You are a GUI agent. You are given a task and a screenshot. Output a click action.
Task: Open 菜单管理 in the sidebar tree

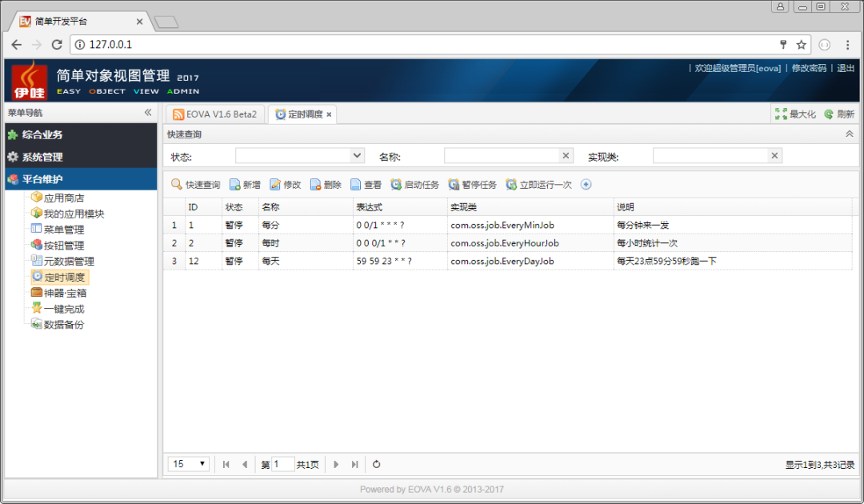coord(63,230)
